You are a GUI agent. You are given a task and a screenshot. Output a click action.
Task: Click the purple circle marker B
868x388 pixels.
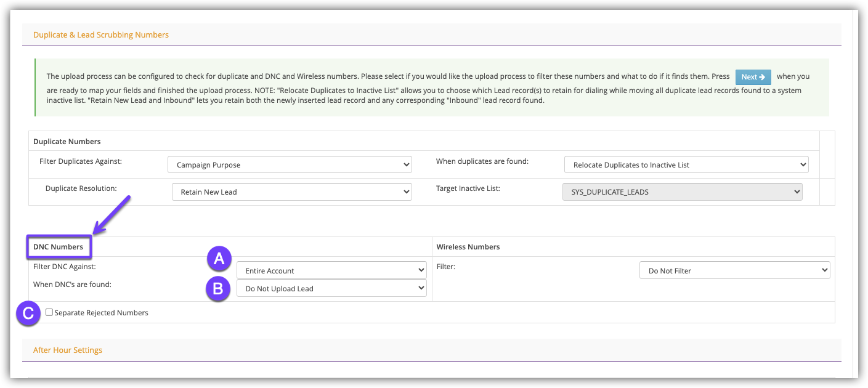[219, 289]
